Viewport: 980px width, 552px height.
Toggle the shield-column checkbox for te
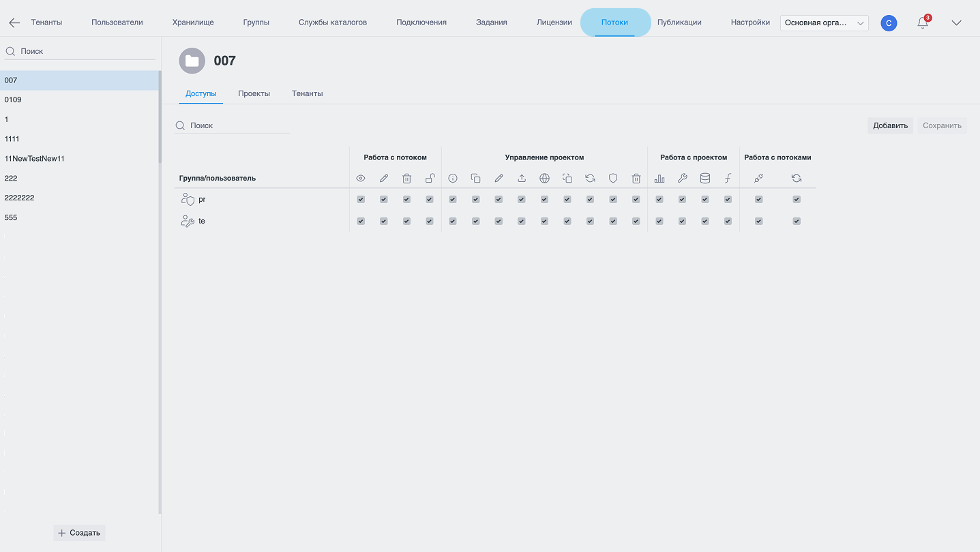tap(613, 221)
